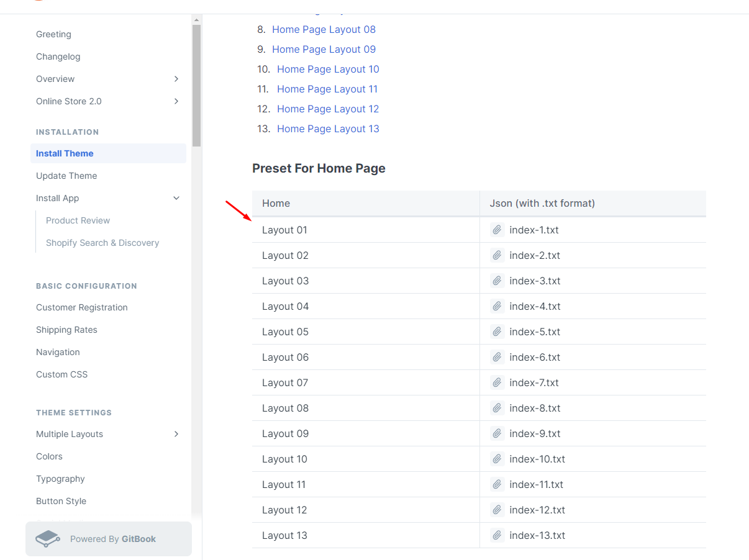
Task: Download the index-7.txt file
Action: pos(534,382)
